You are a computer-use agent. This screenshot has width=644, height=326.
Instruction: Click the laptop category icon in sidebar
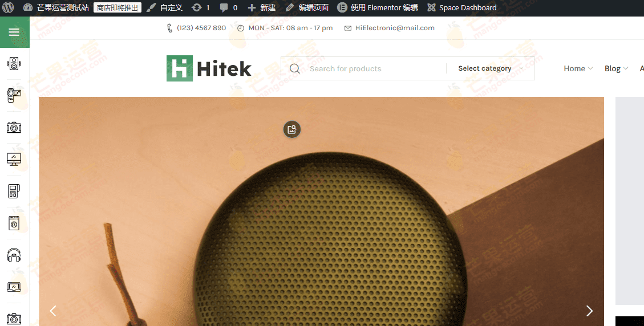tap(14, 287)
